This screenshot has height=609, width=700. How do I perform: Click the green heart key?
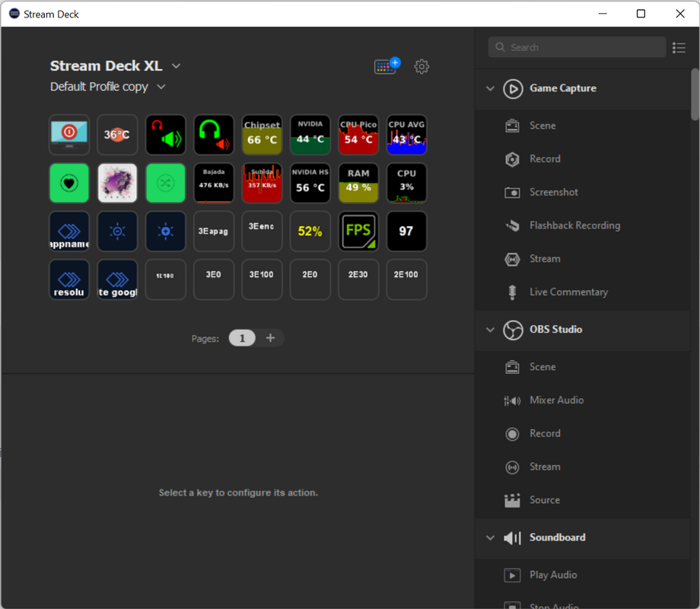[x=69, y=183]
